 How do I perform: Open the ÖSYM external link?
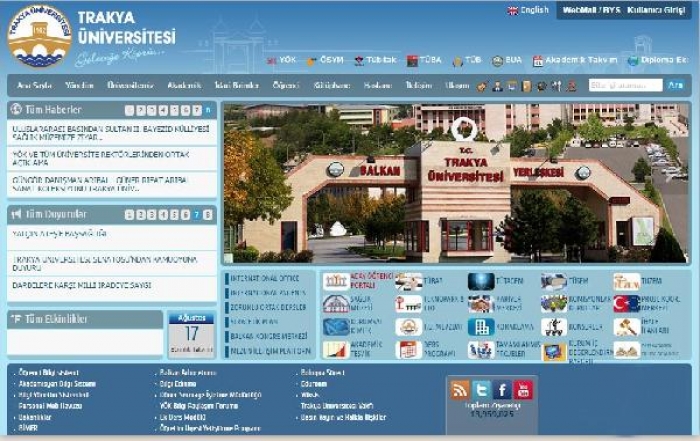[x=325, y=60]
